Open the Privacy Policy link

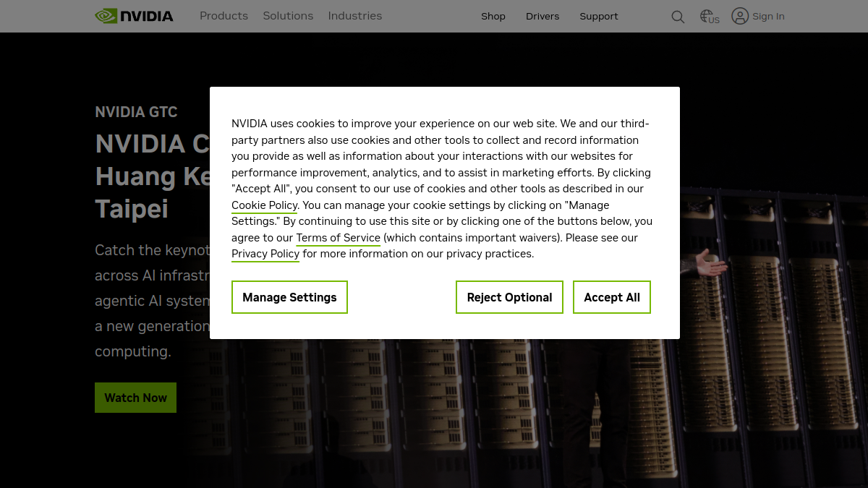265,254
